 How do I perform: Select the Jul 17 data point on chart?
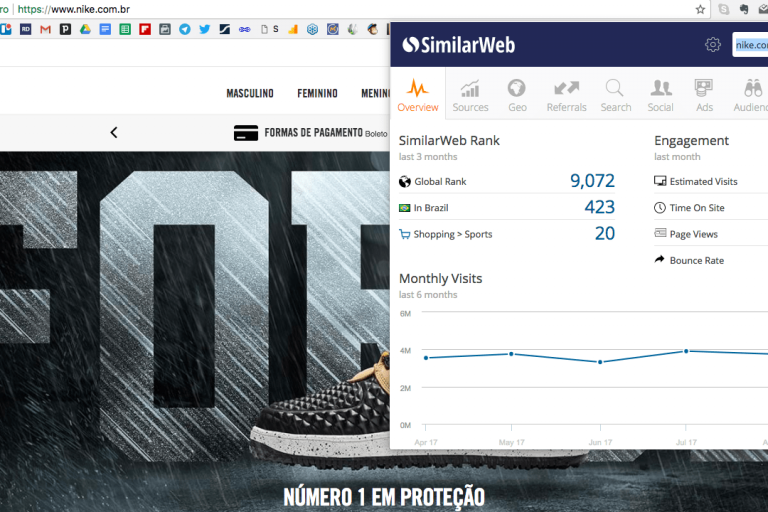686,351
